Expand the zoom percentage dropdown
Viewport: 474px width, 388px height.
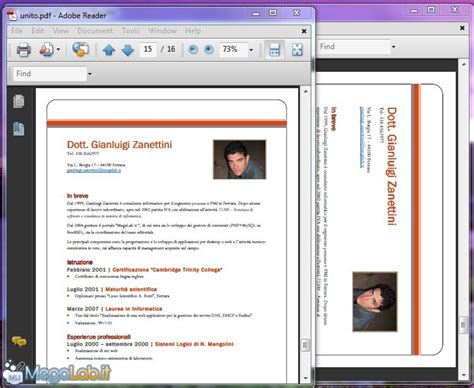pyautogui.click(x=251, y=50)
